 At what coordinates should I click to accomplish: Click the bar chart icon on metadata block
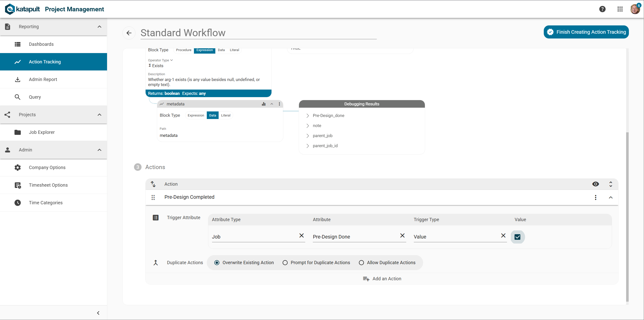(x=263, y=104)
